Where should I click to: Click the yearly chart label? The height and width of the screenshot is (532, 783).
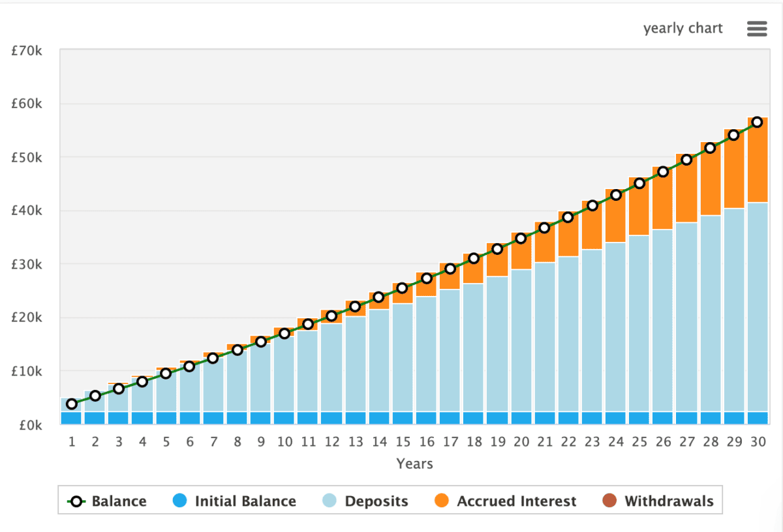pos(683,29)
